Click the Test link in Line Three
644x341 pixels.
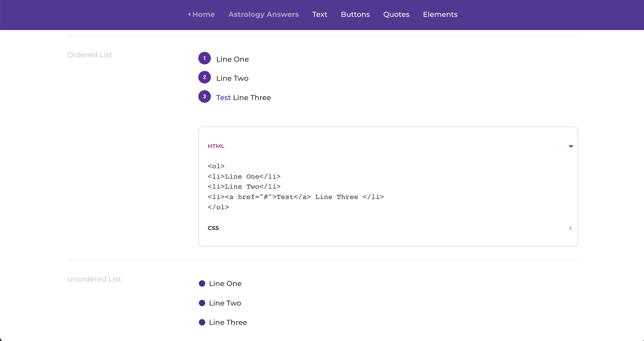click(x=223, y=97)
